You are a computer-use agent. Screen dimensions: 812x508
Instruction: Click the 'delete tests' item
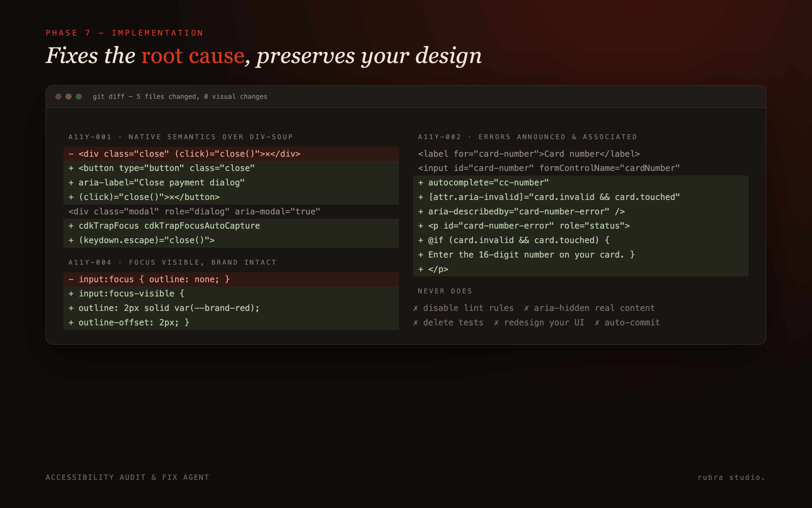(x=448, y=323)
